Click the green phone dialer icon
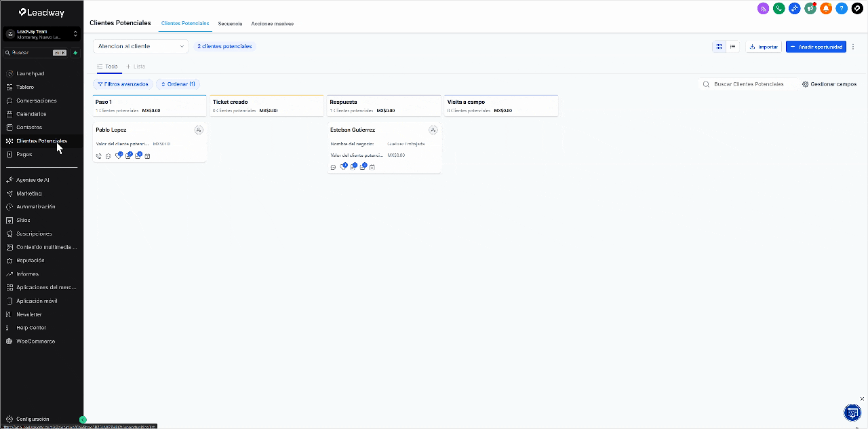The width and height of the screenshot is (868, 429). (778, 9)
